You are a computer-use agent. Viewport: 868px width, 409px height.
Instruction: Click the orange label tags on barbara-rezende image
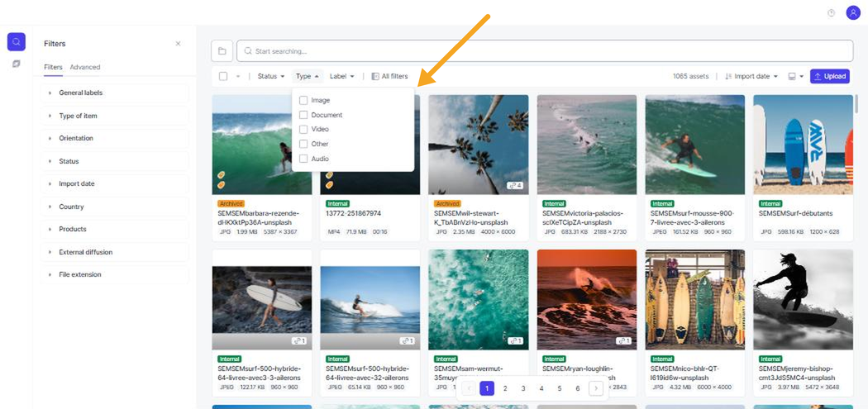(x=221, y=180)
